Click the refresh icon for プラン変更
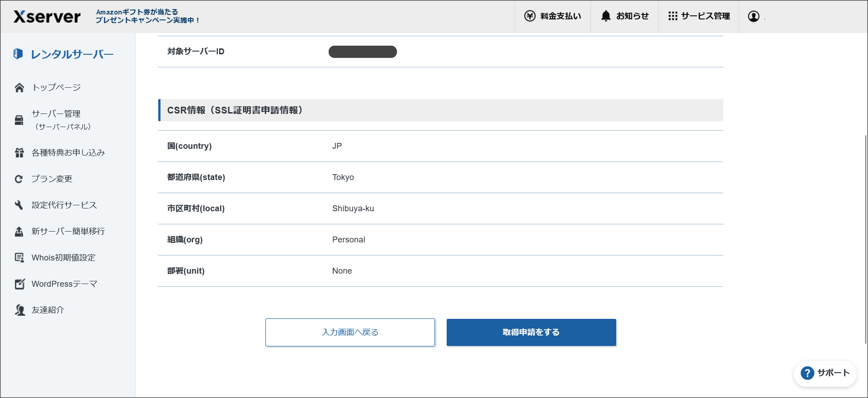 19,179
